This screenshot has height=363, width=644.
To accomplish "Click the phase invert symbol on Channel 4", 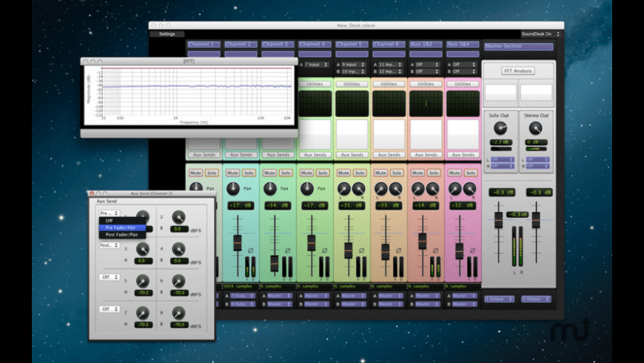I will click(x=324, y=251).
